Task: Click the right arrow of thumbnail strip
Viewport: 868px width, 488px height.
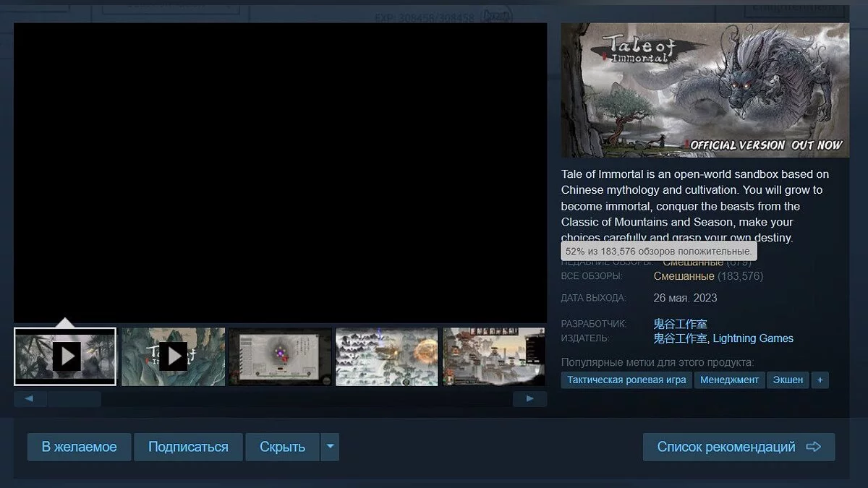Action: [x=530, y=398]
